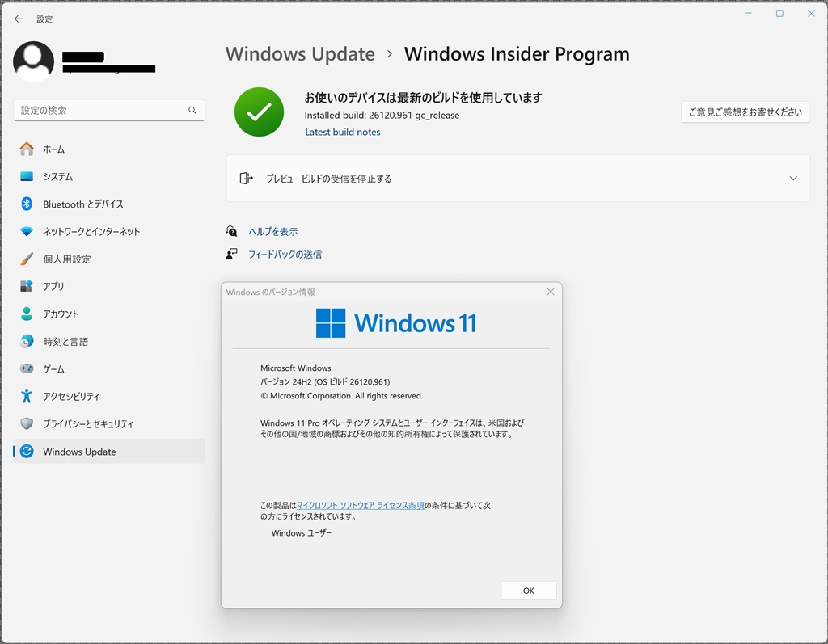
Task: Click Installed build 26120.961 text
Action: pyautogui.click(x=382, y=115)
